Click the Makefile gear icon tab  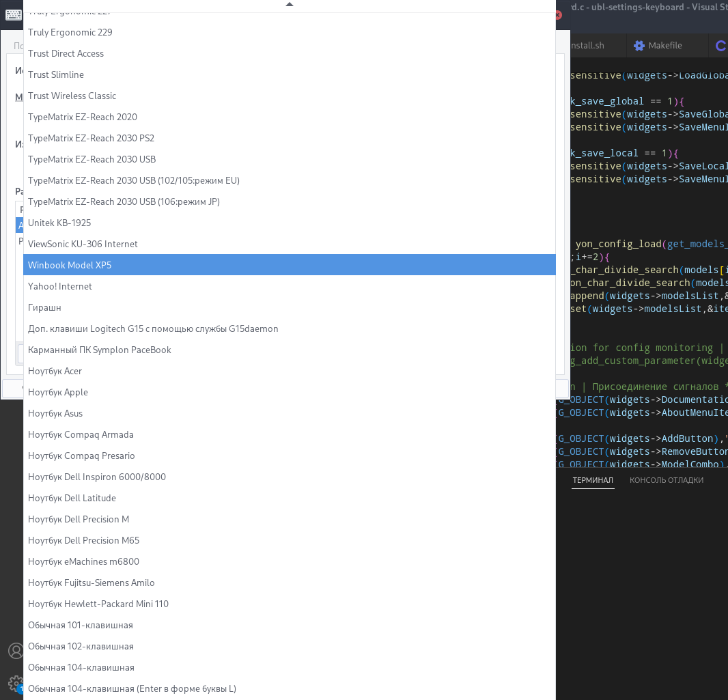[x=639, y=46]
